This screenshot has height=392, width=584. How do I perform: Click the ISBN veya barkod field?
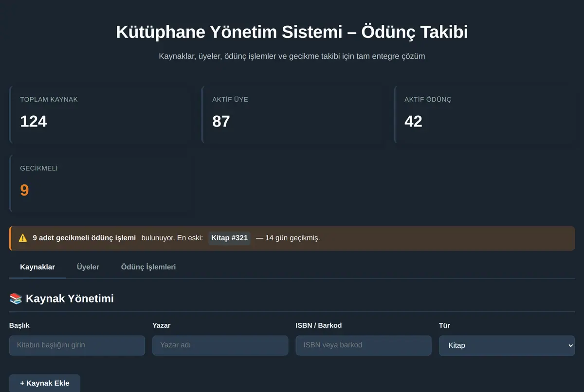364,345
